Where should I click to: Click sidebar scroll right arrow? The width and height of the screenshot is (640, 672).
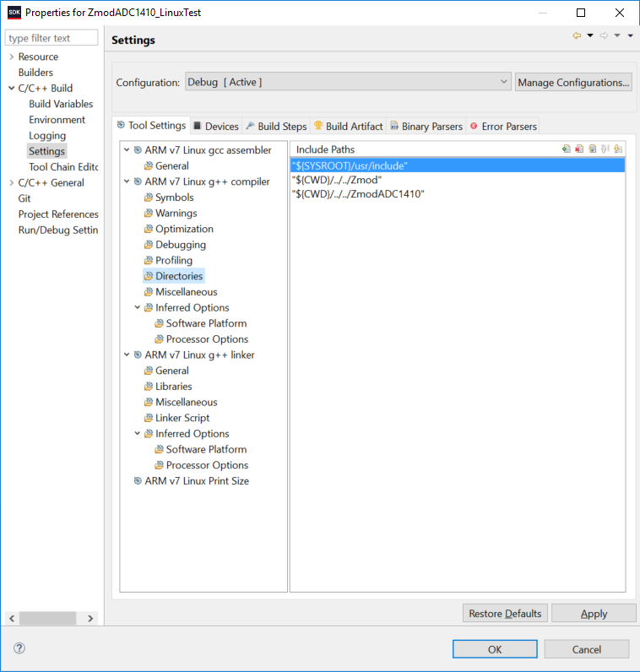[90, 618]
